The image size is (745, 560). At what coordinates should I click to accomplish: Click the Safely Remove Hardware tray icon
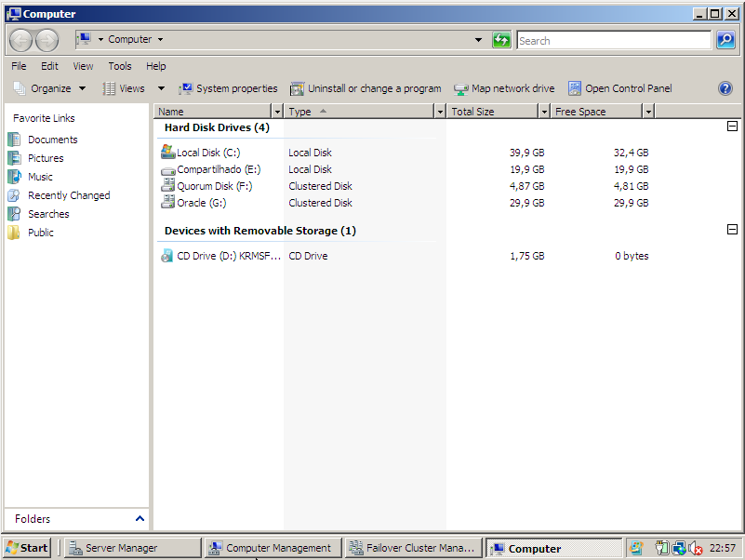662,548
